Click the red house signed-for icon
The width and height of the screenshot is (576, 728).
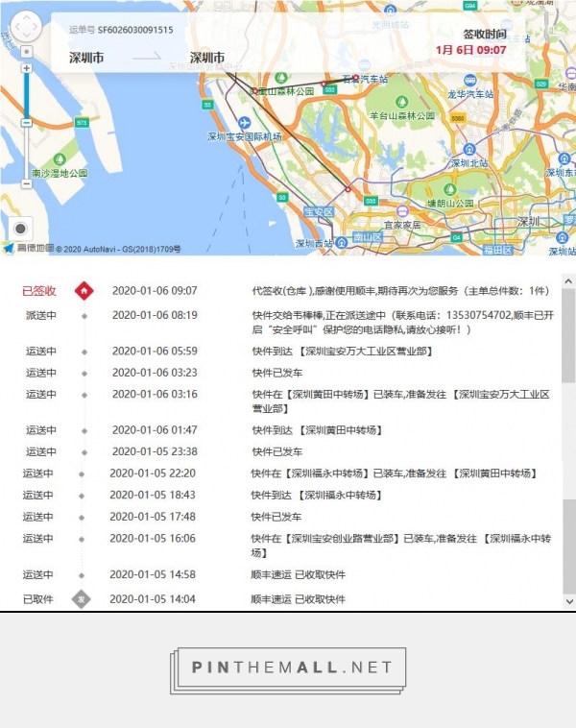84,290
